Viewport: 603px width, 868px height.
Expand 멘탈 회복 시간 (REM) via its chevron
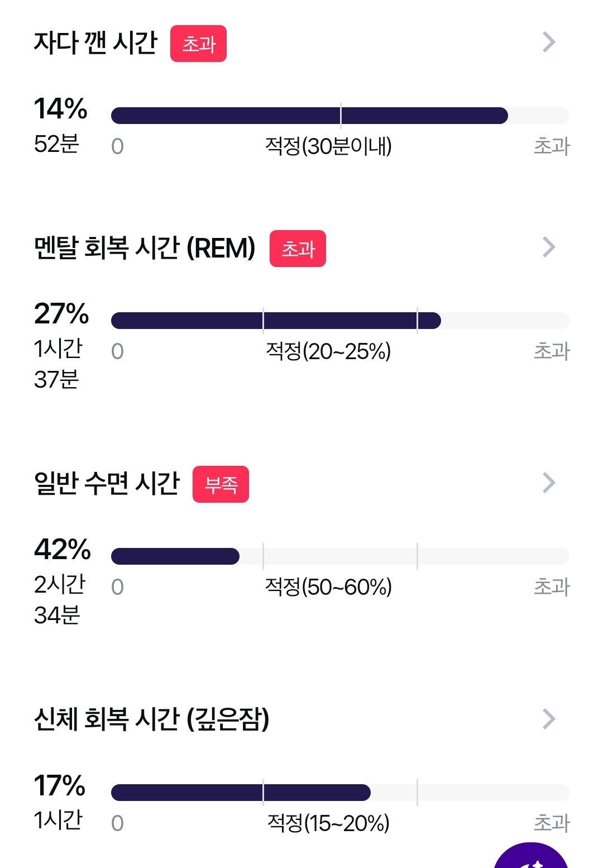tap(549, 247)
